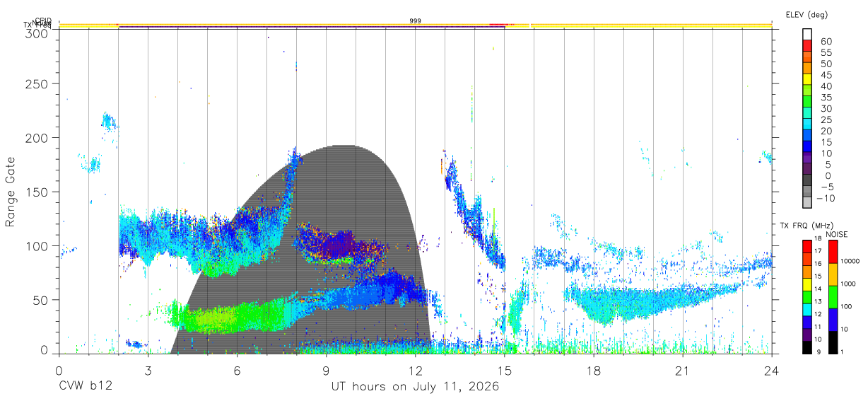Image resolution: width=868 pixels, height=401 pixels.
Task: Click the NOISE legend label 10000
Action: [x=850, y=261]
